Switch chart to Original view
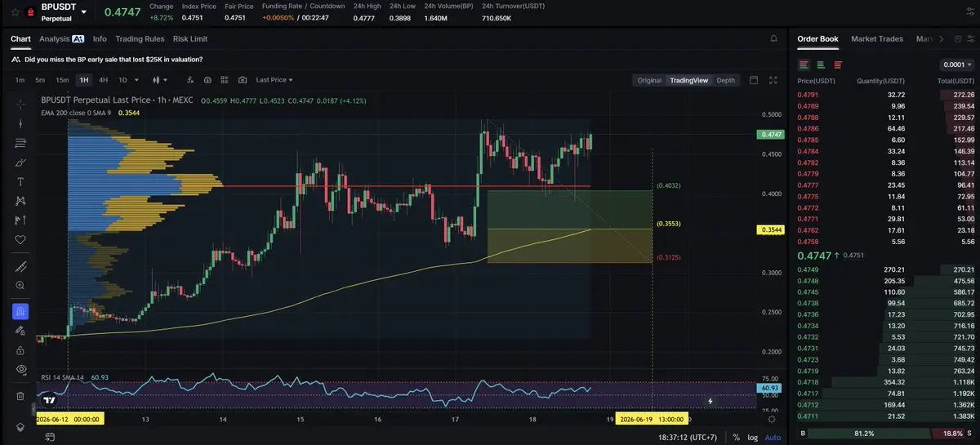 (x=649, y=80)
